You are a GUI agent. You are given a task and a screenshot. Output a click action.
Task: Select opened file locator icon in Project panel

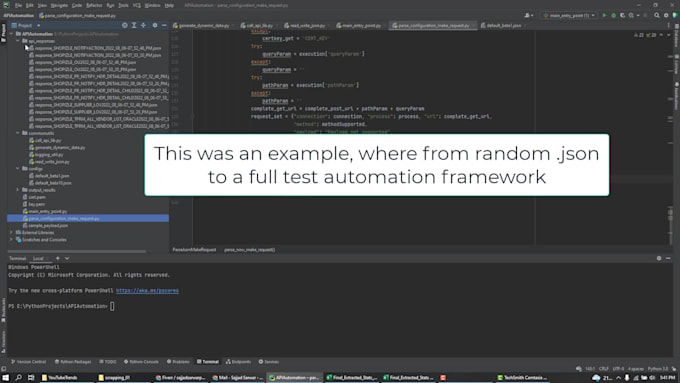coord(124,25)
